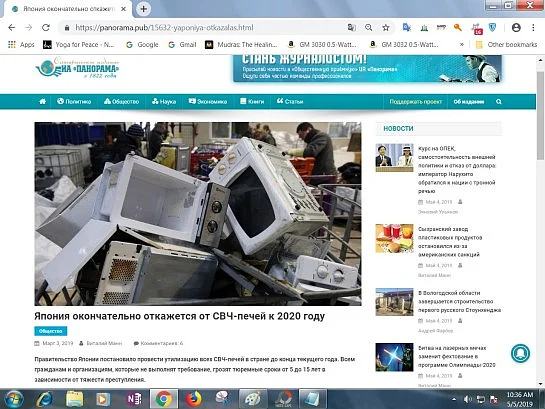This screenshot has height=409, width=545.
Task: Open the Наука menu section
Action: pyautogui.click(x=164, y=101)
